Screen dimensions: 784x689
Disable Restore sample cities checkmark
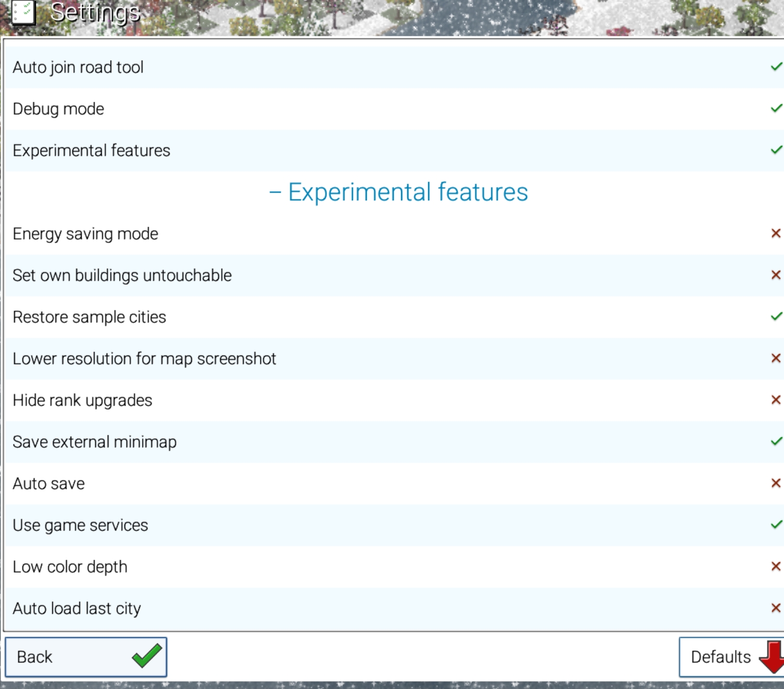point(776,316)
